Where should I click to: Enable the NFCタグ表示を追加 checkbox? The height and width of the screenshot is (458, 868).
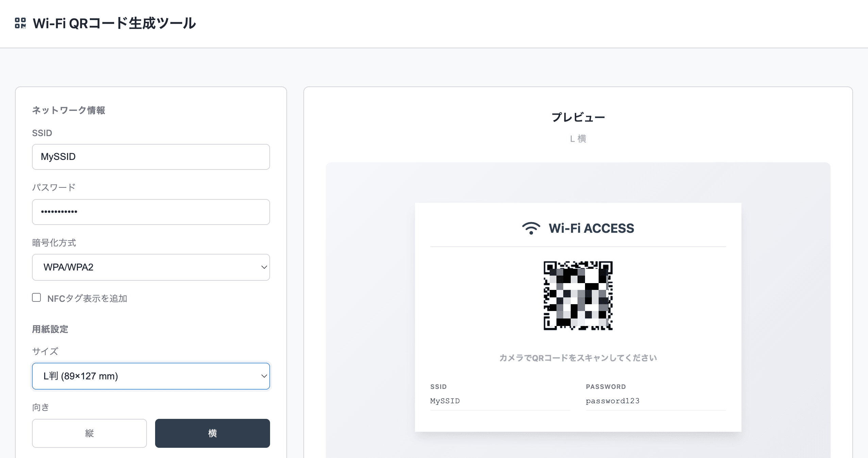coord(36,298)
